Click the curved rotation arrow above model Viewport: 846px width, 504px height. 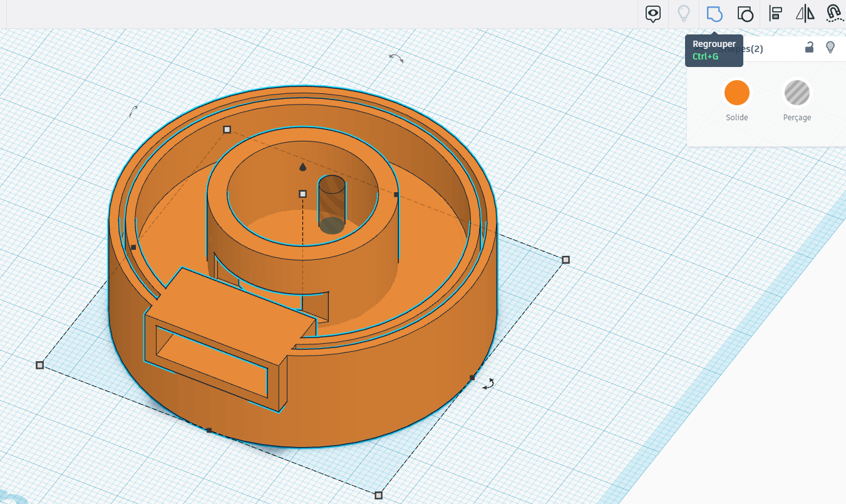(x=396, y=58)
